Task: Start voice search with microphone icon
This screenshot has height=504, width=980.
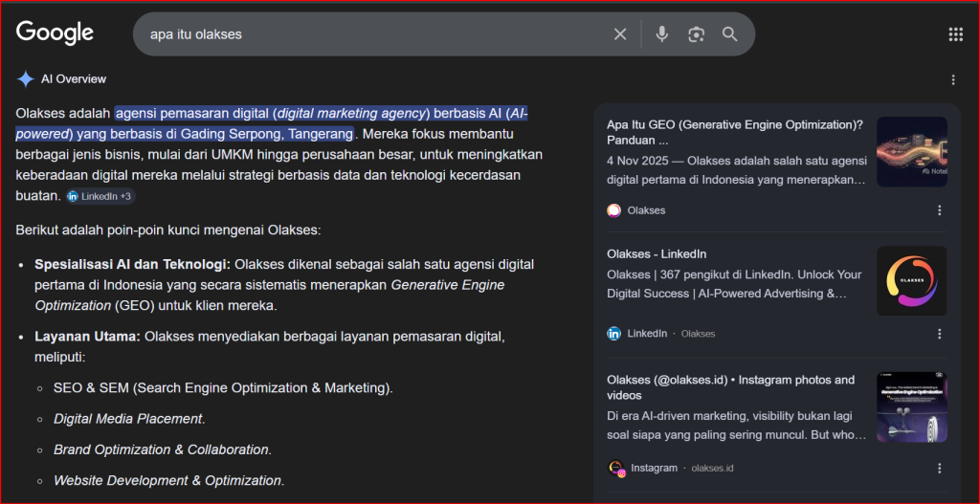Action: (x=661, y=34)
